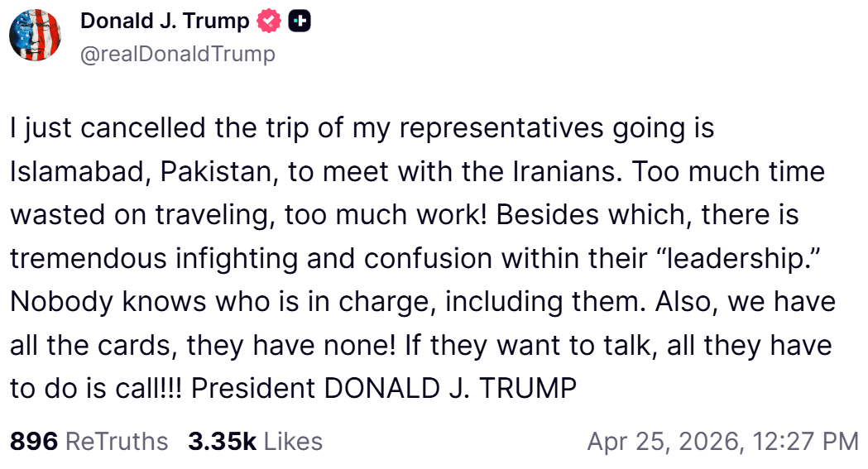Image resolution: width=868 pixels, height=469 pixels.
Task: Click the black plus badge icon
Action: pos(299,22)
